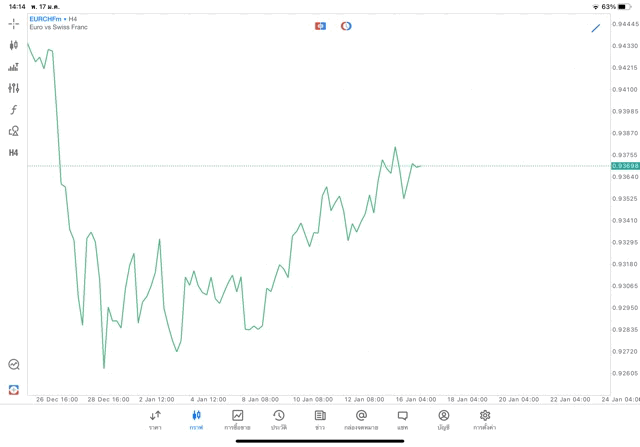Open the การตั้งค่า (Settings) tab
This screenshot has width=640, height=447.
tap(485, 419)
